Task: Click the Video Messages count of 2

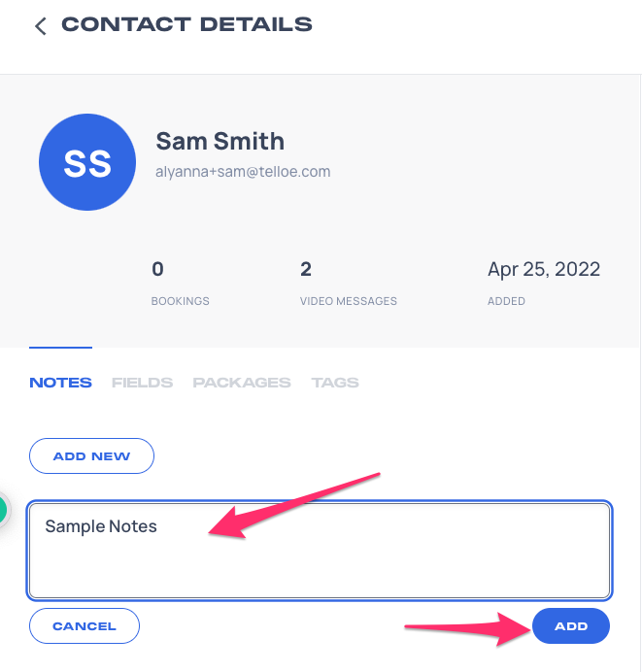Action: (306, 269)
